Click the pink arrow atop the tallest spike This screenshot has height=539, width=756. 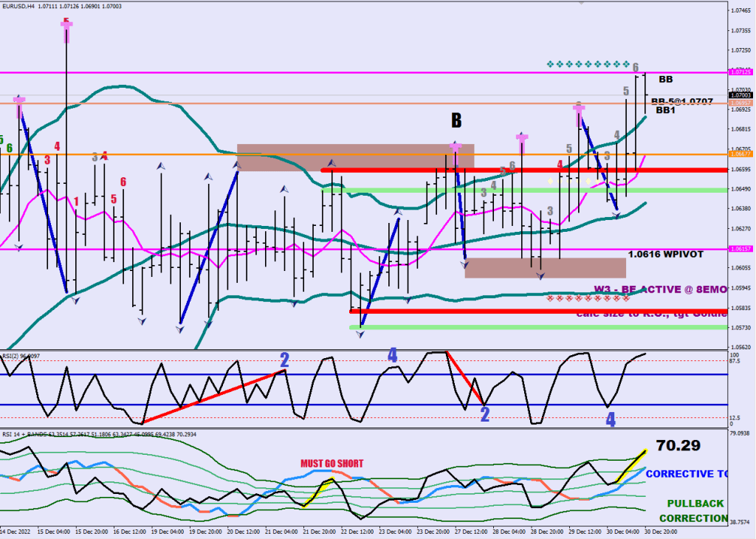[66, 28]
